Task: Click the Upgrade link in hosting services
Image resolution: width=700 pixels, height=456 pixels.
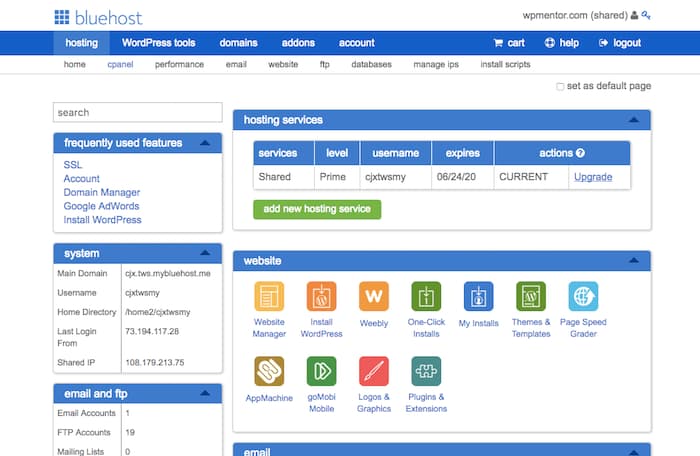Action: (x=593, y=177)
